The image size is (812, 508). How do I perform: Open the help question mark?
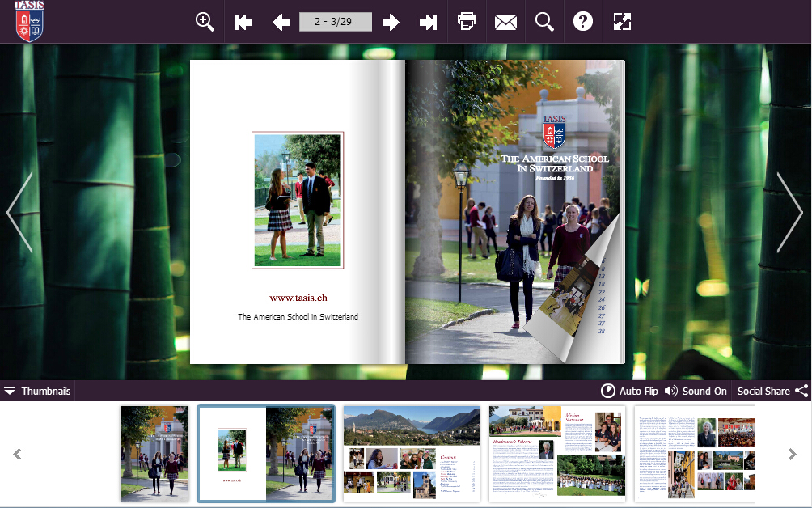click(582, 22)
